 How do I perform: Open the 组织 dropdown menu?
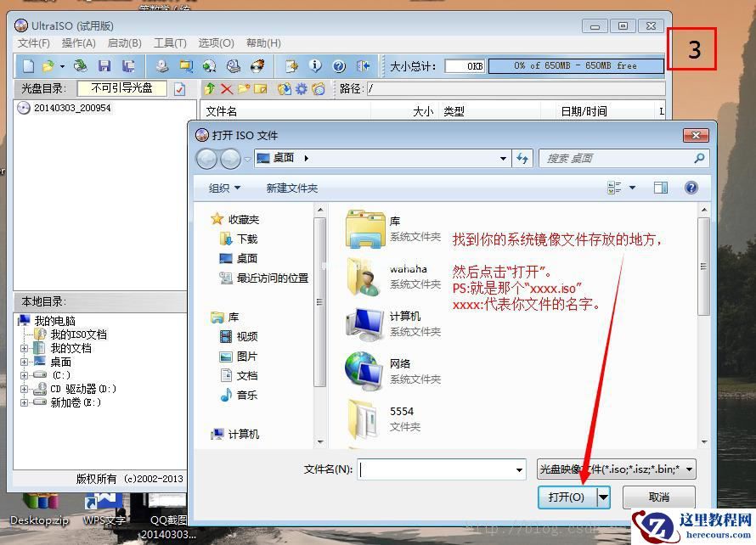223,188
